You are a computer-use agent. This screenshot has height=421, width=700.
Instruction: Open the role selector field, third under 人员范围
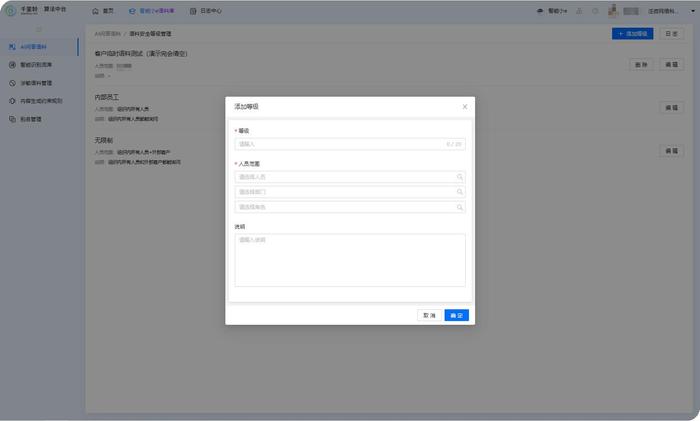point(350,207)
